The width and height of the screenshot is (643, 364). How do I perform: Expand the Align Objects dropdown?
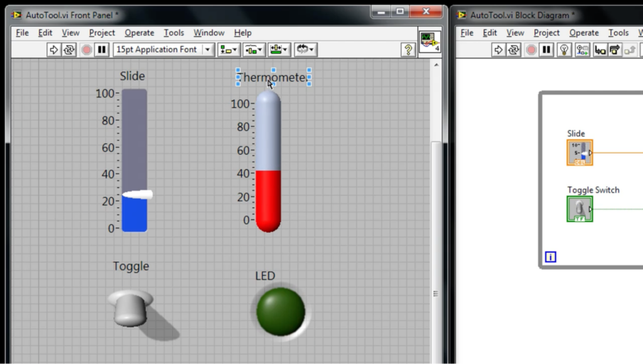(x=228, y=50)
